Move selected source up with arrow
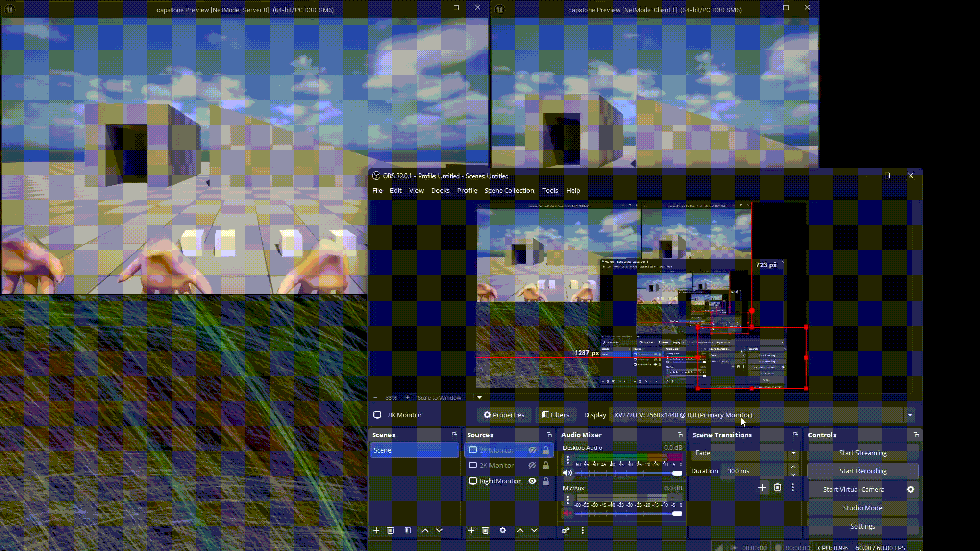The image size is (980, 551). tap(520, 530)
